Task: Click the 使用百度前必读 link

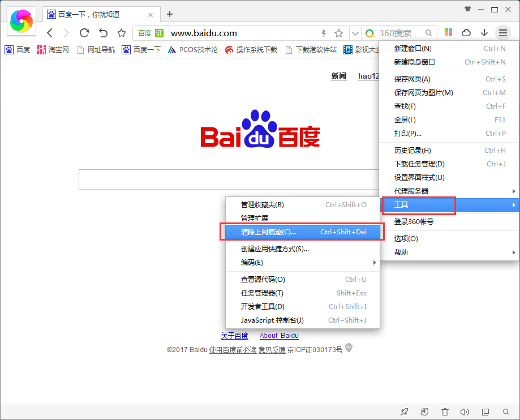Action: pyautogui.click(x=233, y=350)
